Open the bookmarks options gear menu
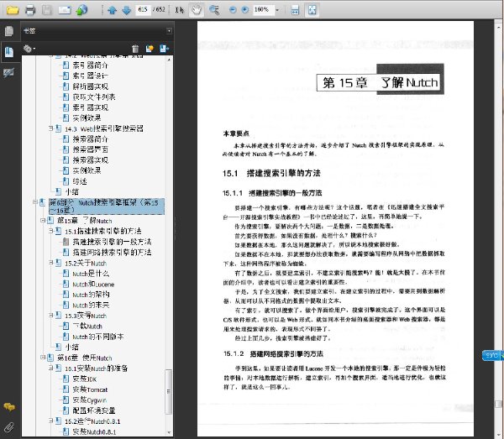The image size is (504, 439). [x=29, y=49]
